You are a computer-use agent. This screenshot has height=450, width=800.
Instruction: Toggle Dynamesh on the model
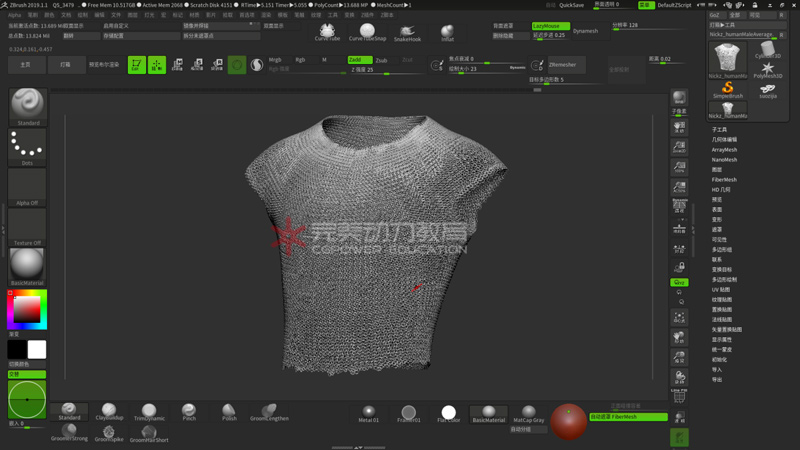point(585,31)
